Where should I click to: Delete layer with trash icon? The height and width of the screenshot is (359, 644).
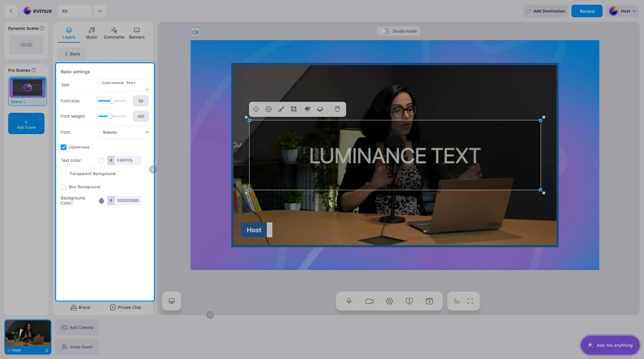point(338,109)
